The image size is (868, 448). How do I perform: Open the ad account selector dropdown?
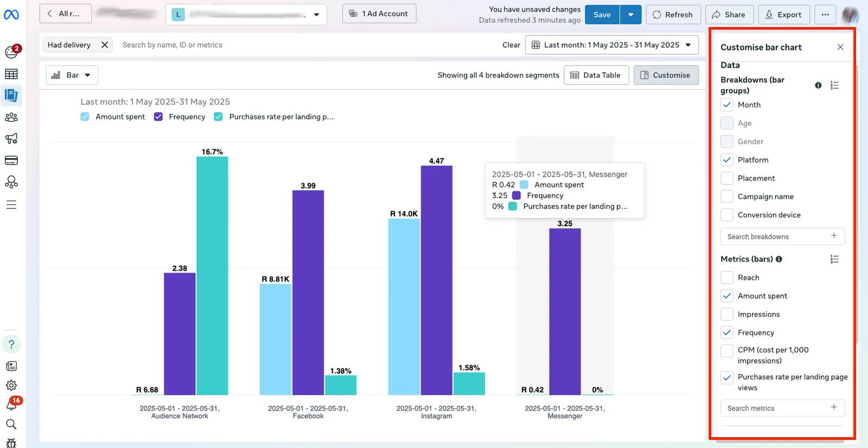click(x=246, y=15)
